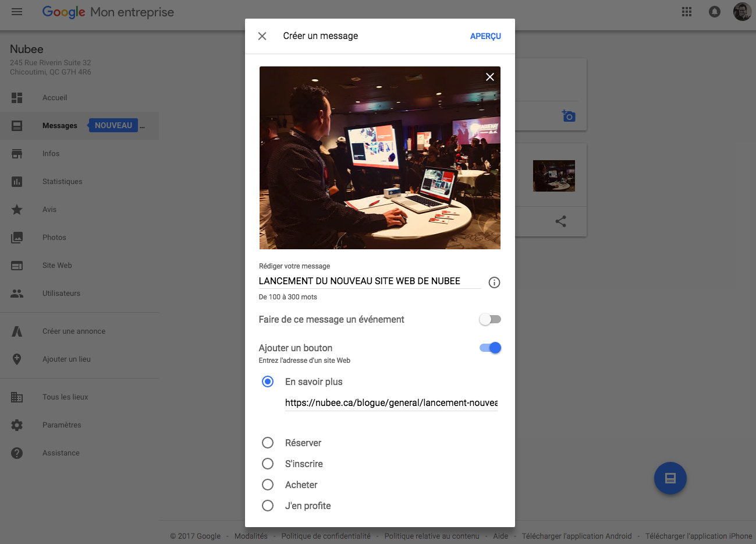Viewport: 756px width, 544px height.
Task: Click the Avis star icon
Action: point(17,210)
